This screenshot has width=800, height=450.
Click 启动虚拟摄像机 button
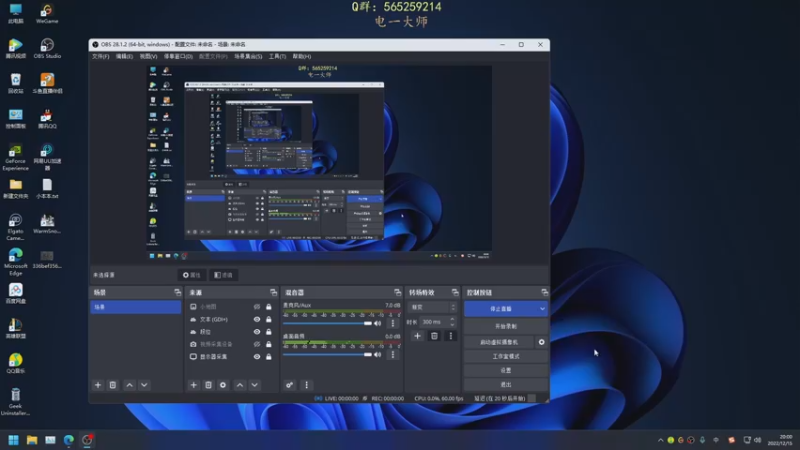[x=499, y=342]
